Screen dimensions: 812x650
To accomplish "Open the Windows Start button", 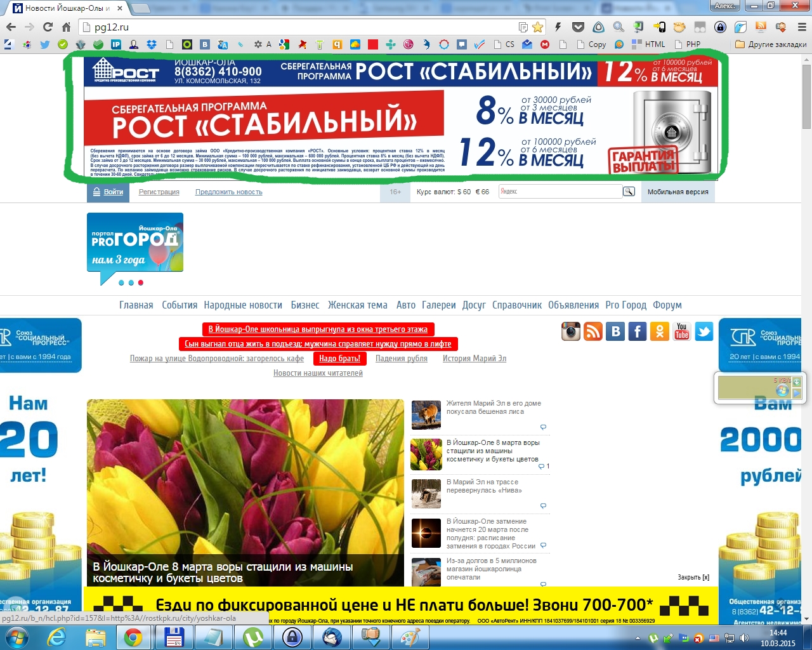I will (16, 637).
